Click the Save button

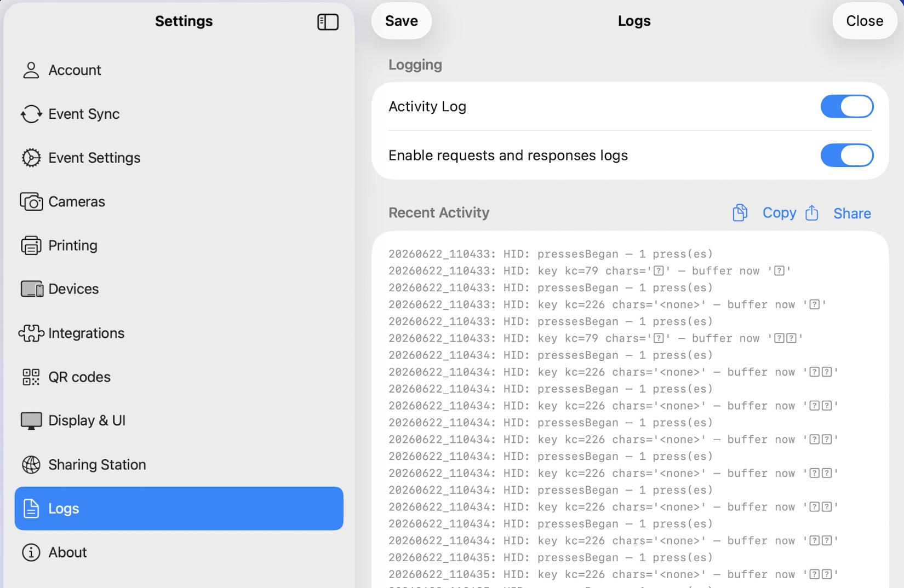[402, 21]
